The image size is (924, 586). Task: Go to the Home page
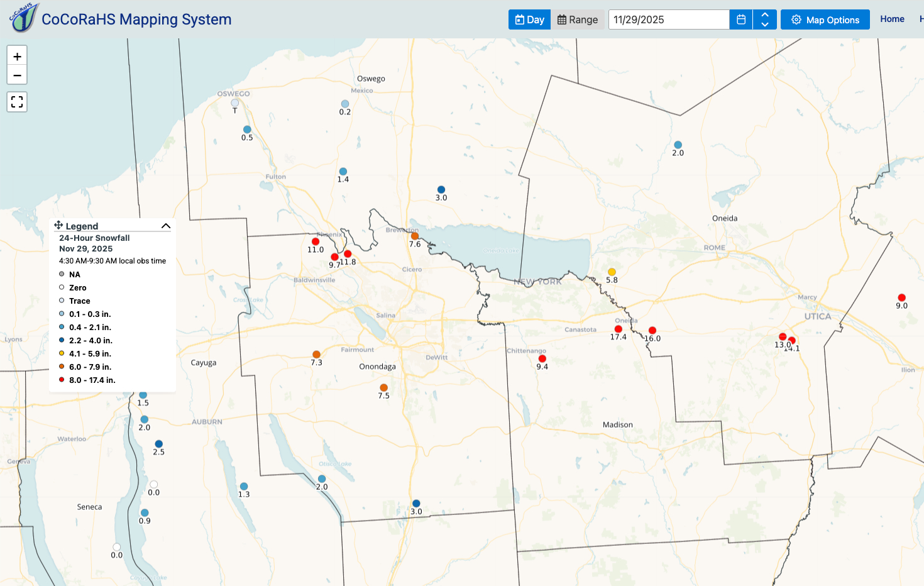tap(892, 19)
